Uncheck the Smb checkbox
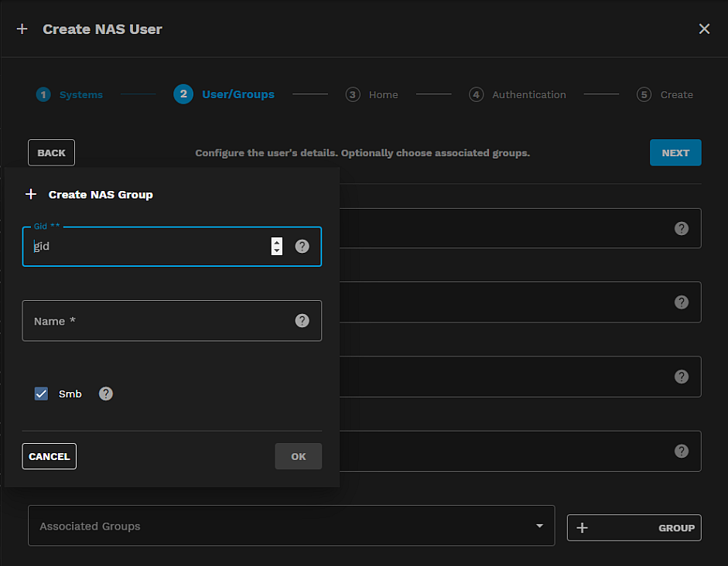Image resolution: width=728 pixels, height=566 pixels. coord(42,394)
